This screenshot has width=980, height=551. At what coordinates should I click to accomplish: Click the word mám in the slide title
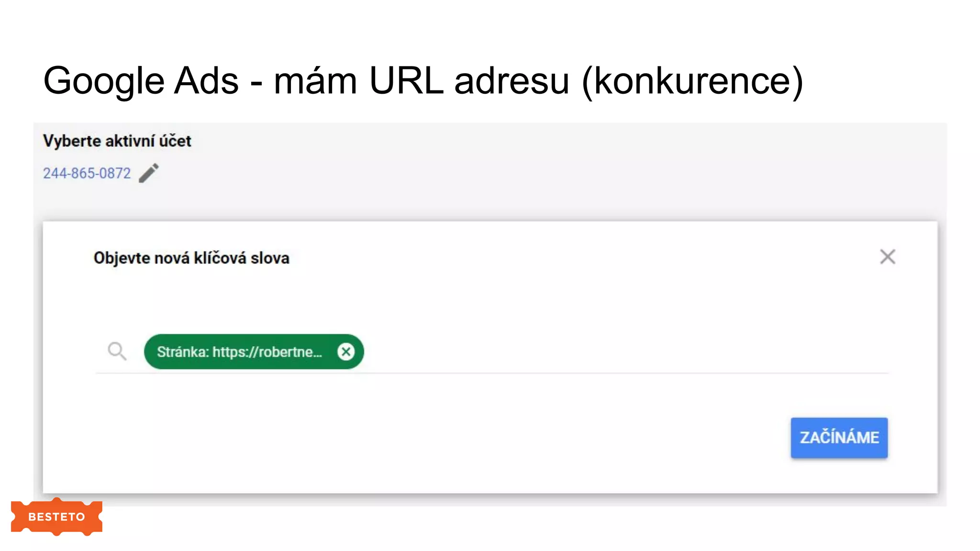pos(315,81)
